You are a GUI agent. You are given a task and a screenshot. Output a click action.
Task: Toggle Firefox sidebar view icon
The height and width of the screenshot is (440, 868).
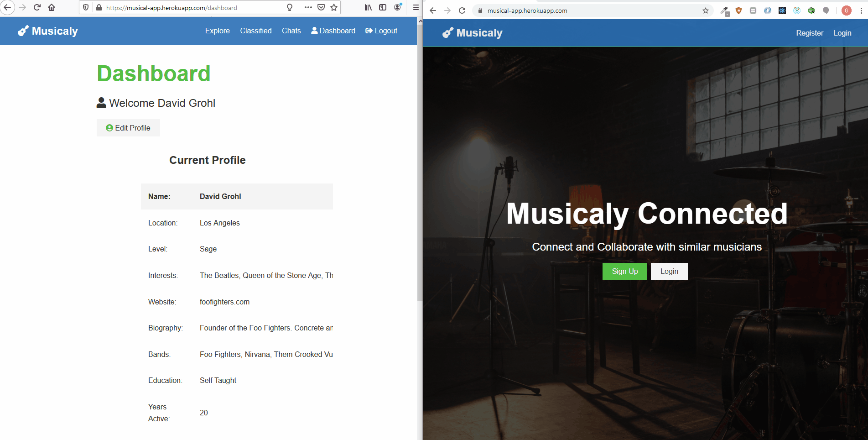click(383, 7)
